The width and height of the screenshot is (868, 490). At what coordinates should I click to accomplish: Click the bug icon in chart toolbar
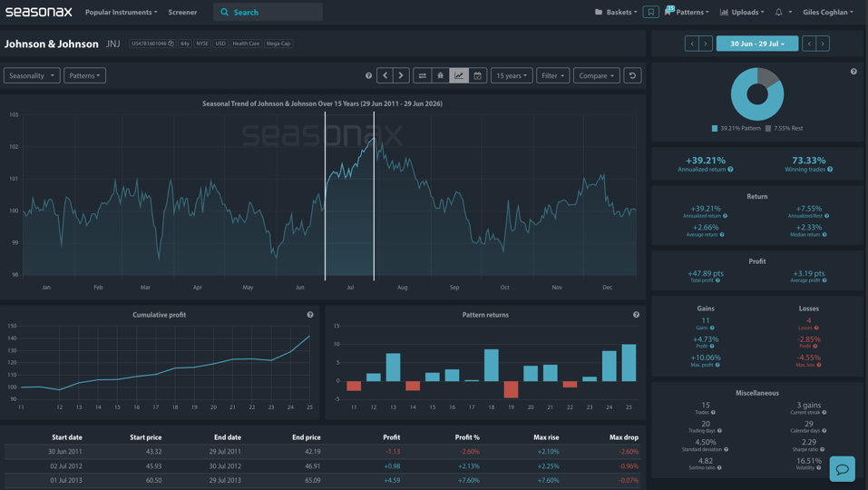tap(440, 76)
